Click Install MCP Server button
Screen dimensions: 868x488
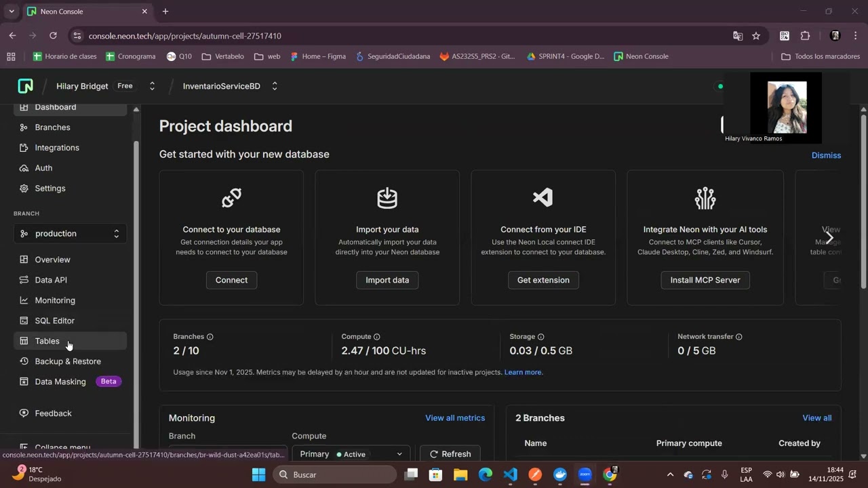coord(705,280)
